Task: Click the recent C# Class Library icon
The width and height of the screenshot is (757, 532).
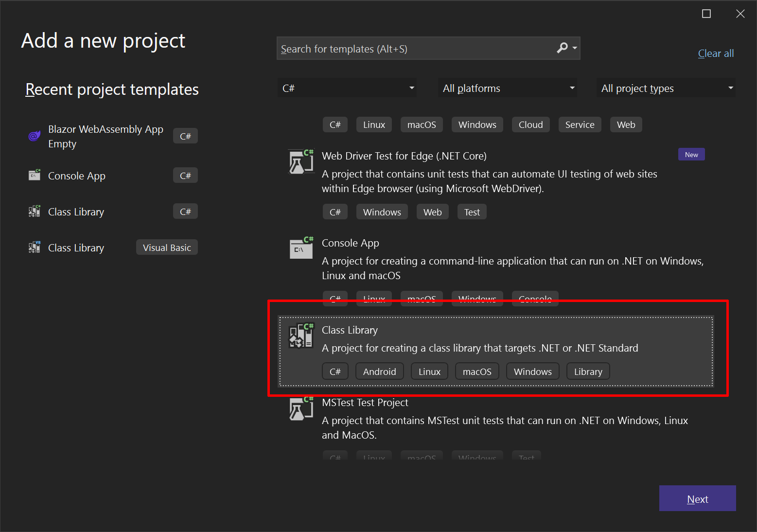Action: 34,212
